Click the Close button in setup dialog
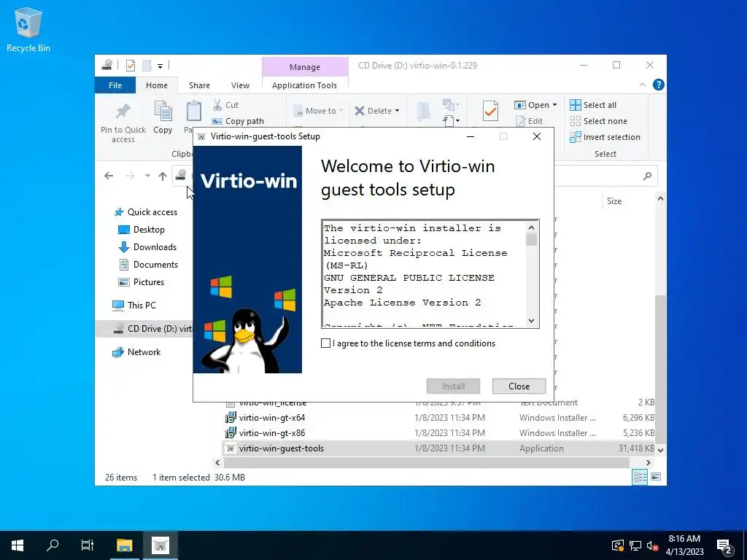 tap(519, 386)
